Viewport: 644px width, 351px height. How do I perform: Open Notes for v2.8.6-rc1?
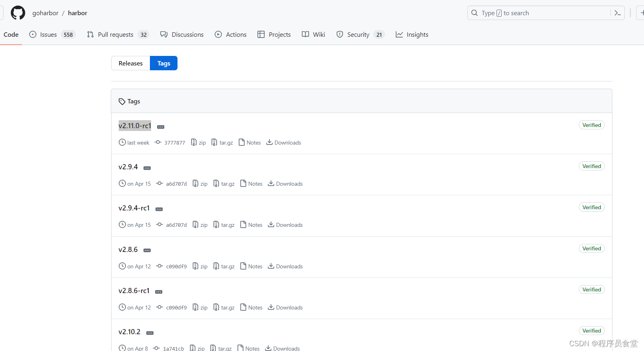tap(251, 307)
